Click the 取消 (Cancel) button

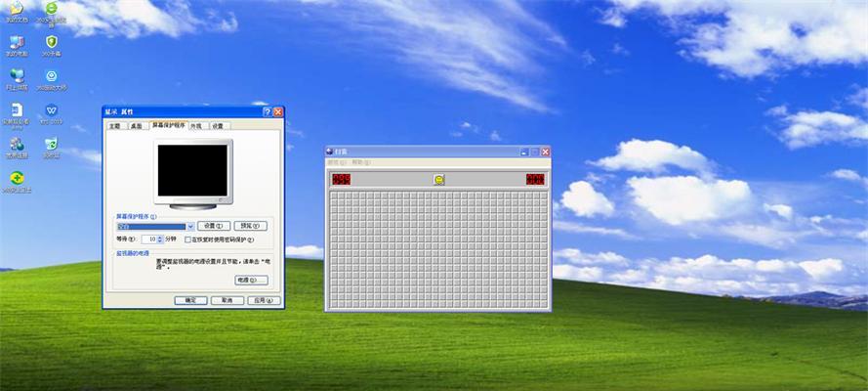[x=227, y=300]
